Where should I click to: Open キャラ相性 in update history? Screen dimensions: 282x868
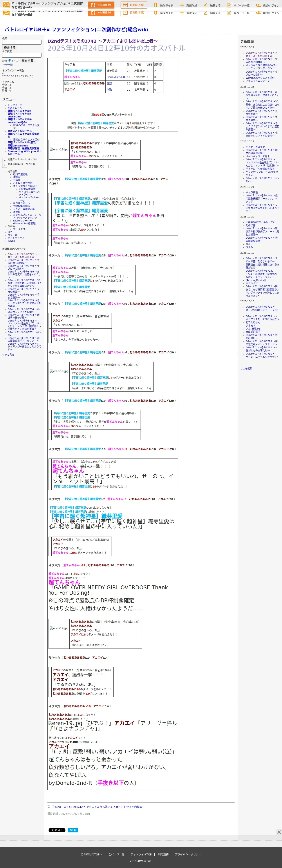click(x=252, y=192)
